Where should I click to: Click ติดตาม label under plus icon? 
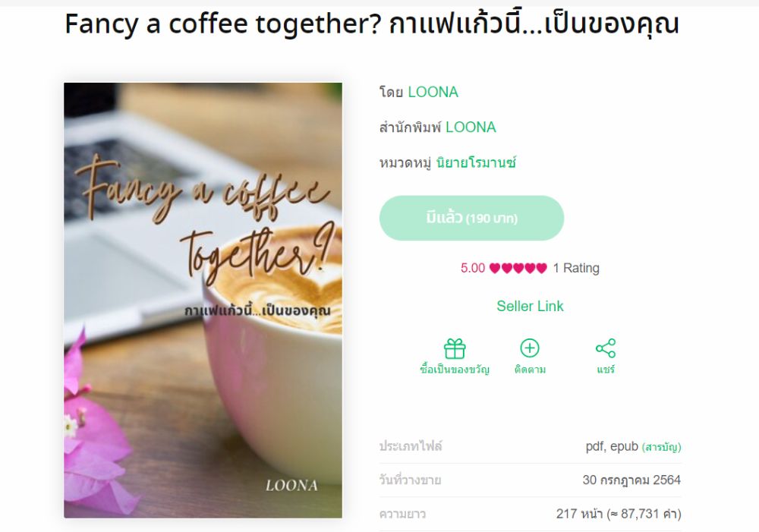point(530,370)
